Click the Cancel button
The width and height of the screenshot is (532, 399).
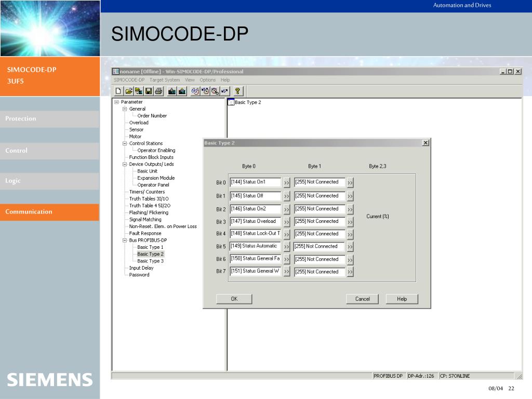tap(362, 299)
